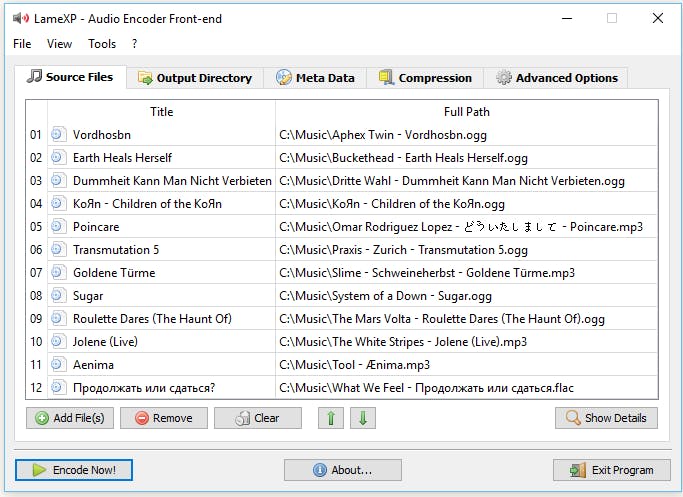Screen dimensions: 683x497
Task: Click Exit Program button
Action: click(x=611, y=470)
